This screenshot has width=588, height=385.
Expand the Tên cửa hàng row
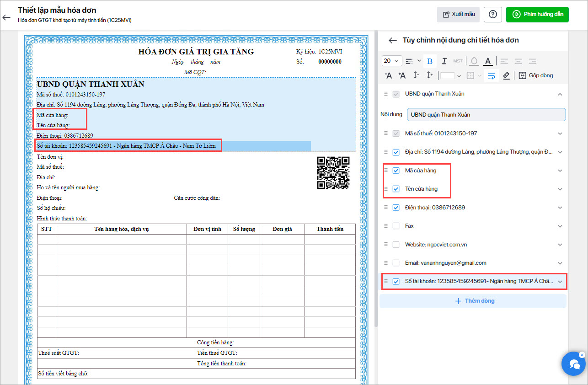(x=560, y=189)
